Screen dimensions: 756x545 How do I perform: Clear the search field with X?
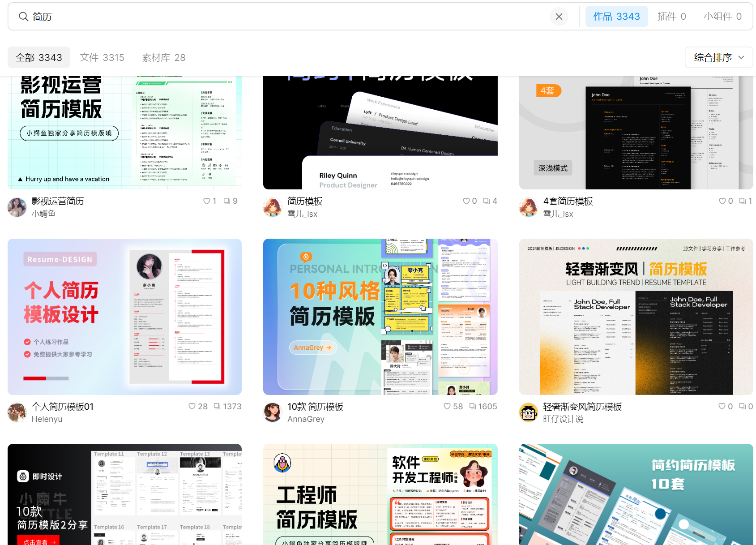pyautogui.click(x=559, y=17)
